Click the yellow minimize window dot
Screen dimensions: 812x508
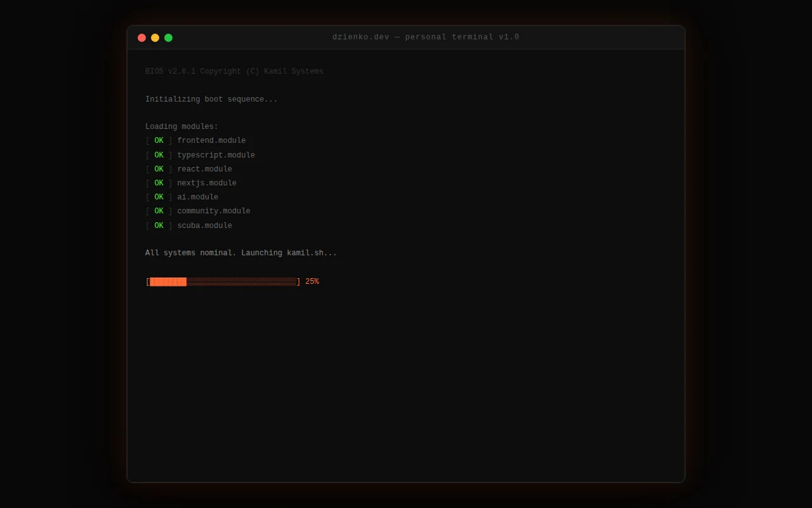click(155, 37)
